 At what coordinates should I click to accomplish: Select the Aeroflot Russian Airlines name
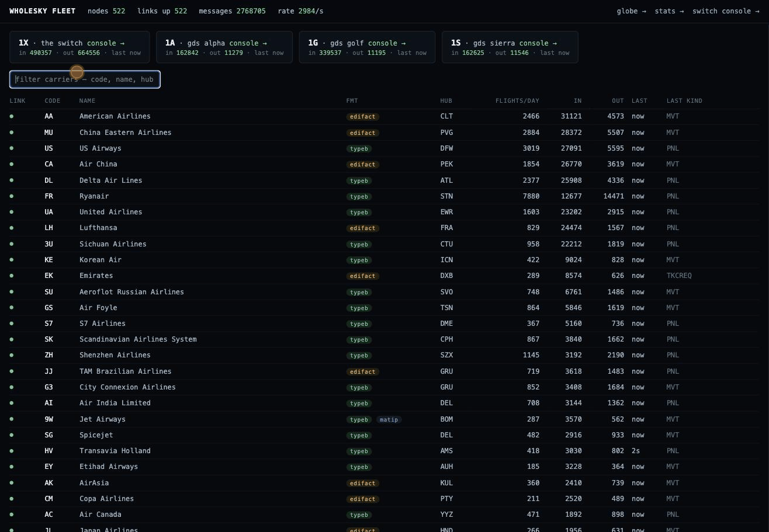[x=131, y=292]
